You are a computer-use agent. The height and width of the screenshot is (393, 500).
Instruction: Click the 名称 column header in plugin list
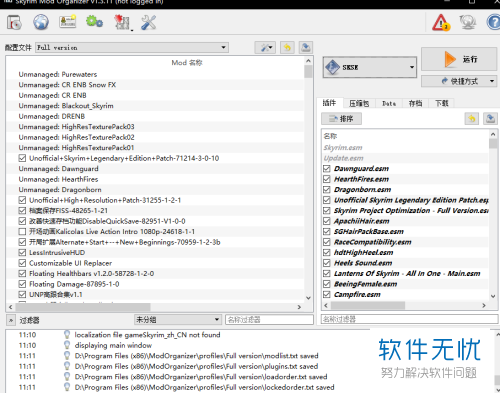pyautogui.click(x=330, y=136)
